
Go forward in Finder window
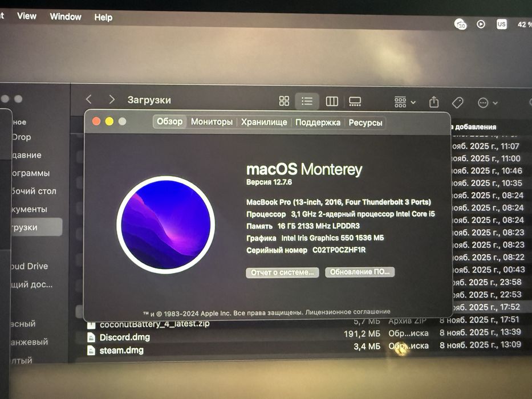[112, 99]
